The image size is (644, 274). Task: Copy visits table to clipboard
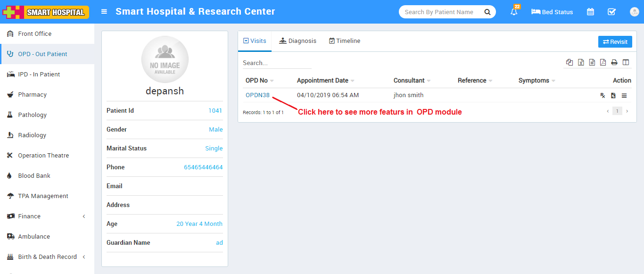point(570,62)
